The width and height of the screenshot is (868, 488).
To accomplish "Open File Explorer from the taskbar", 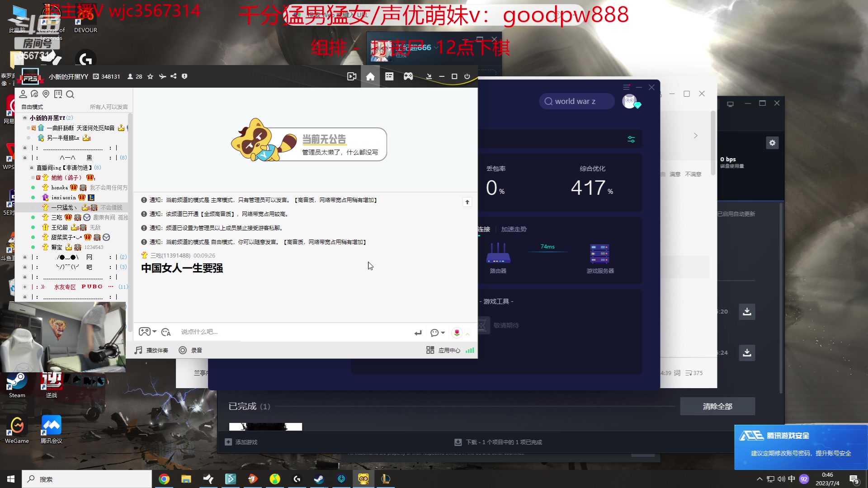I will (x=186, y=479).
